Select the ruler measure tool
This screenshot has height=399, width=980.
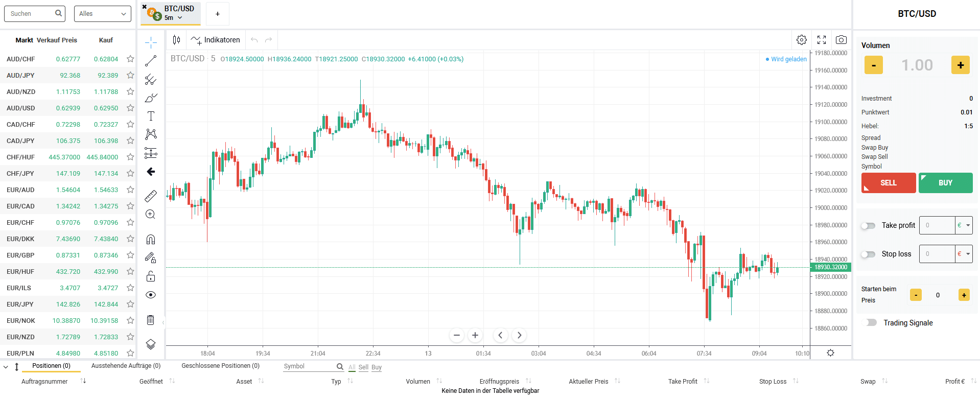point(151,196)
